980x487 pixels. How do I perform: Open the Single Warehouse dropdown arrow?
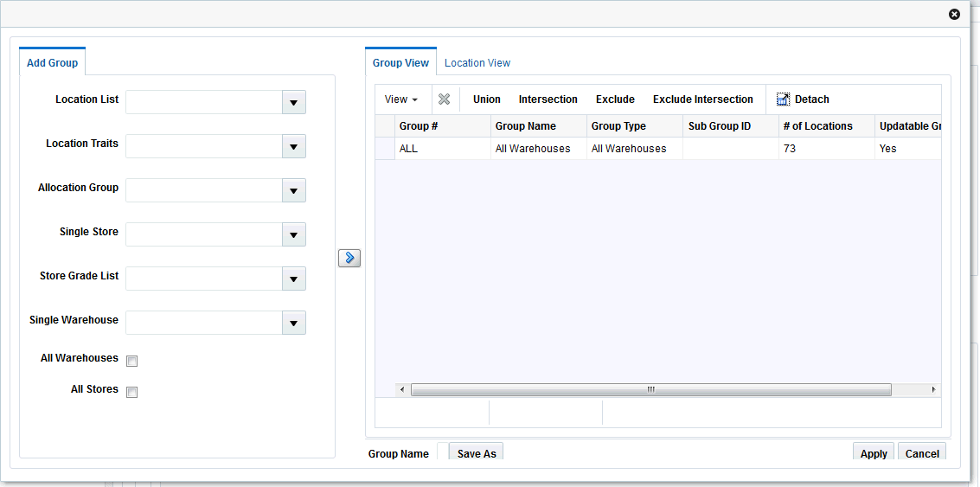(294, 323)
